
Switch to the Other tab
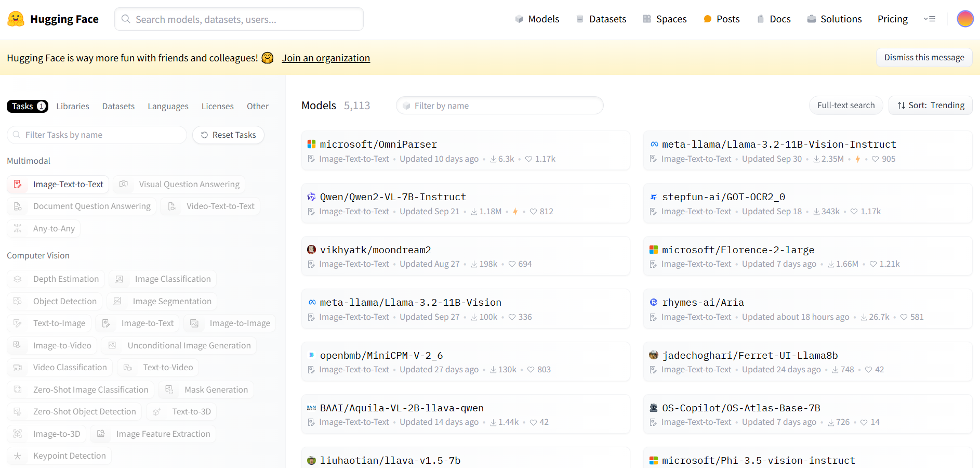point(258,106)
